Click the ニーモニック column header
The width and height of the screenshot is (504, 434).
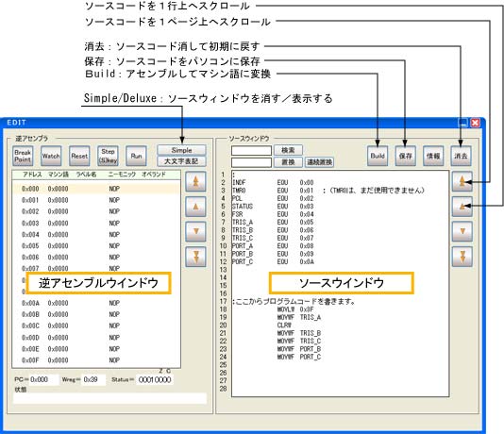pyautogui.click(x=122, y=175)
